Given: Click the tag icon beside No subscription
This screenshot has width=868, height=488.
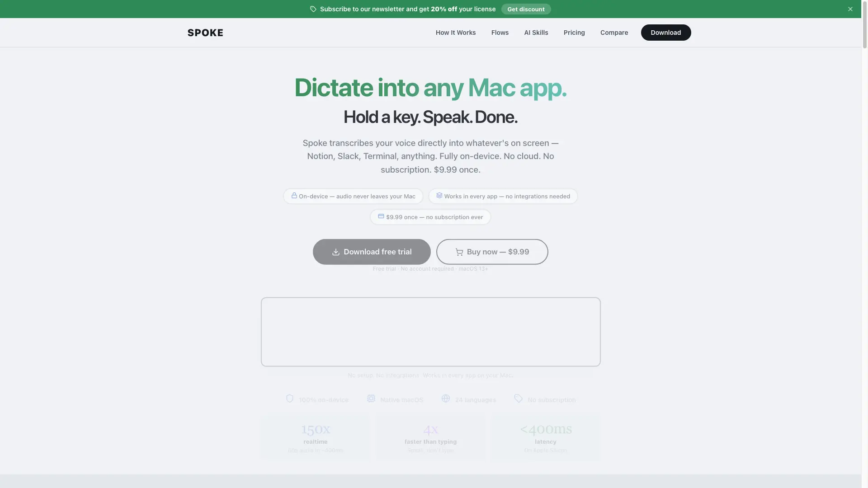Looking at the screenshot, I should pyautogui.click(x=519, y=399).
